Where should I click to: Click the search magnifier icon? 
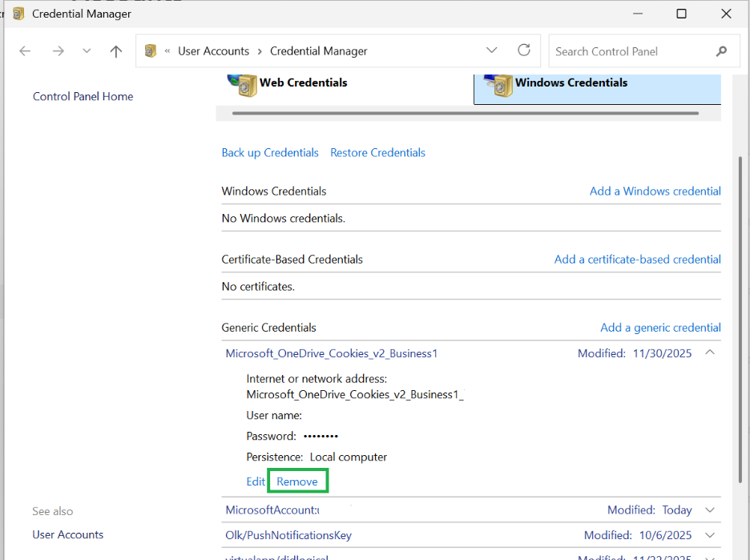pyautogui.click(x=721, y=51)
